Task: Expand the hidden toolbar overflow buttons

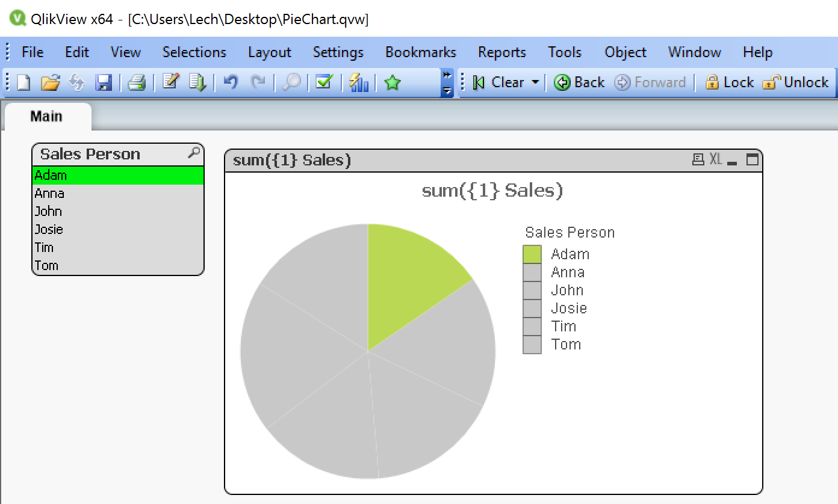Action: [x=447, y=82]
